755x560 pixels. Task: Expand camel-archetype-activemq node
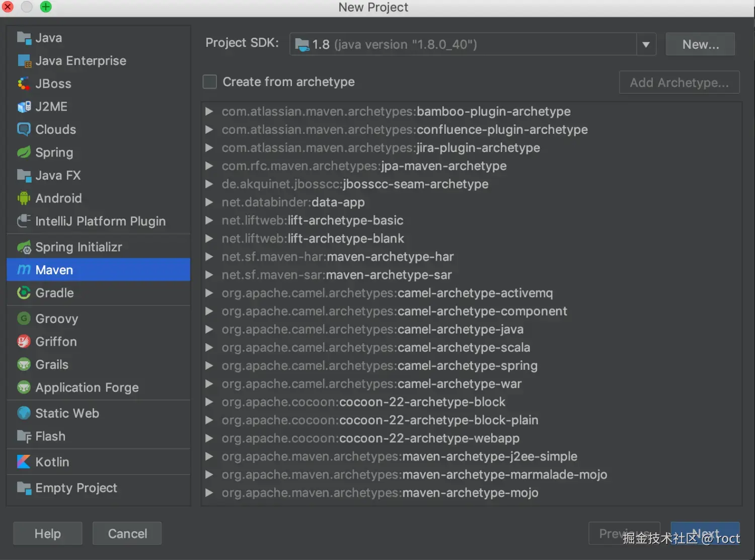tap(209, 293)
